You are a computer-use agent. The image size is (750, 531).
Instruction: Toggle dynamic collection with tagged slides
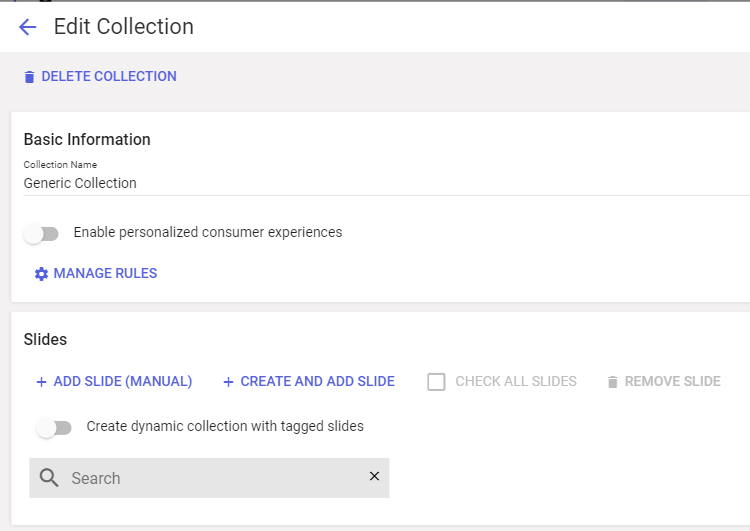click(55, 428)
